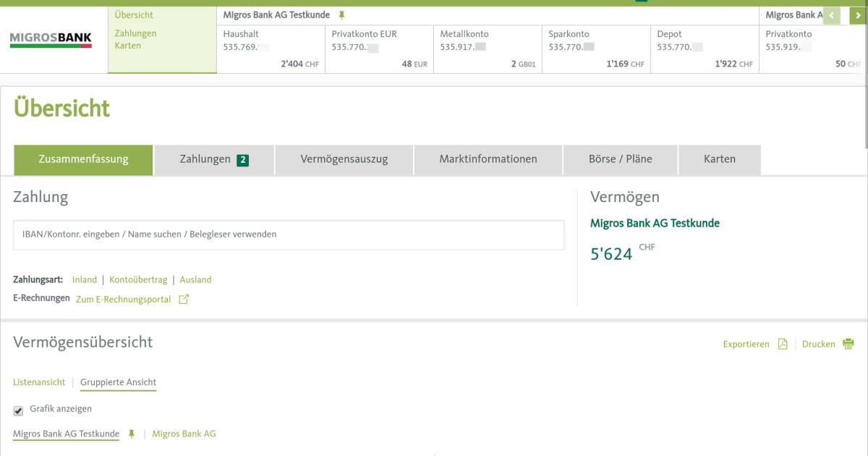Click the external link icon after Zum E-Rechnungsportal

pyautogui.click(x=183, y=298)
